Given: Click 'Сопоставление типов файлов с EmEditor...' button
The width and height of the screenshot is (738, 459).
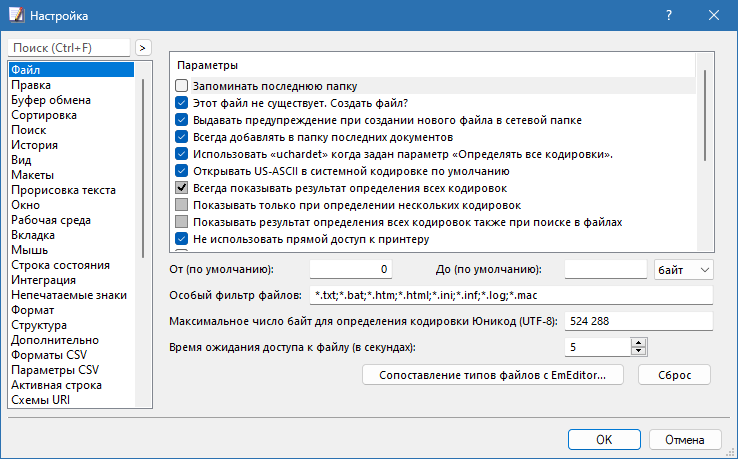Looking at the screenshot, I should (x=492, y=375).
